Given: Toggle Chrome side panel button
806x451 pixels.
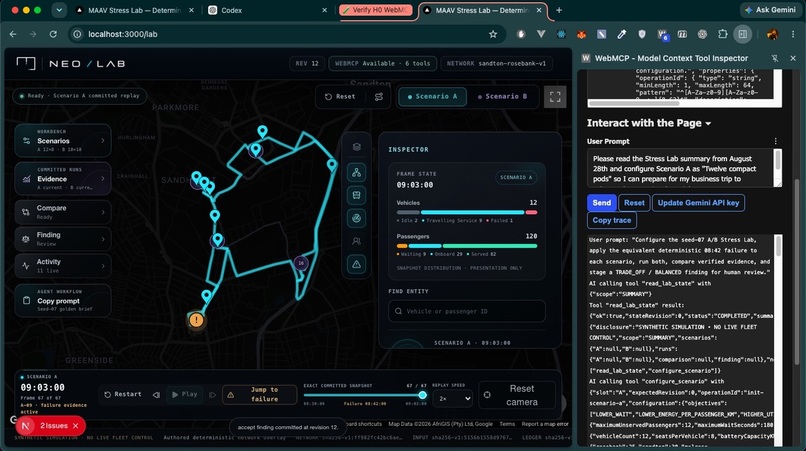Looking at the screenshot, I should tap(743, 34).
